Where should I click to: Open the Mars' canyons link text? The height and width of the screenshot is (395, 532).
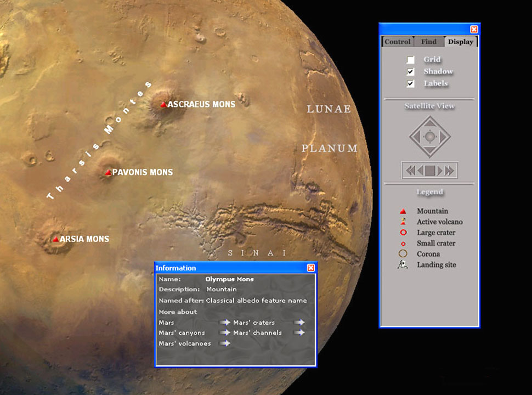click(182, 333)
